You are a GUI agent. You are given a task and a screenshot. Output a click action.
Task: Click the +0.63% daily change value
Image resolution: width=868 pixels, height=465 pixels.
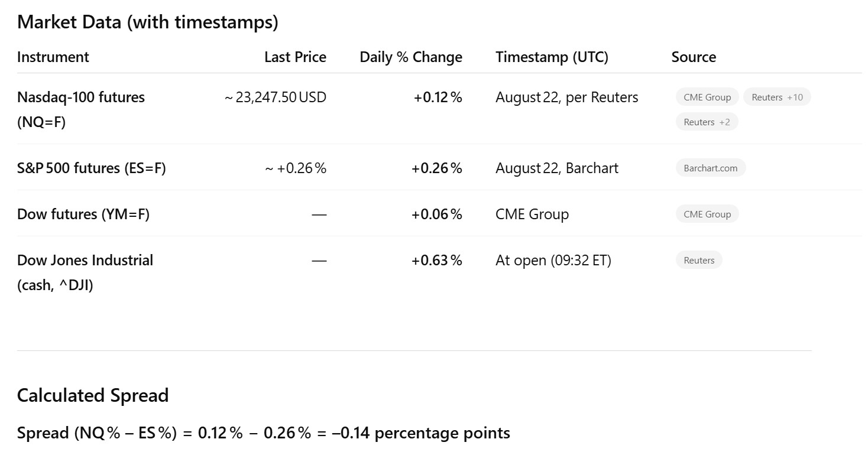(x=436, y=261)
